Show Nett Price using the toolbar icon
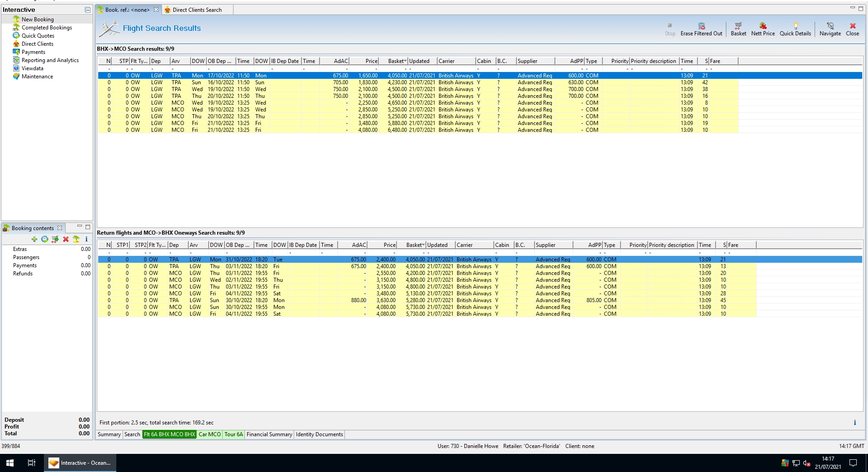 [x=763, y=26]
